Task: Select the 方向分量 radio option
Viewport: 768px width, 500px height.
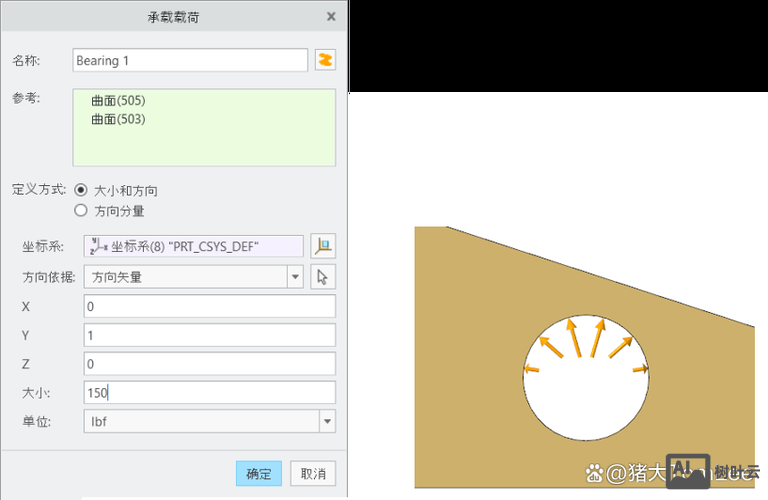Action: click(x=81, y=211)
